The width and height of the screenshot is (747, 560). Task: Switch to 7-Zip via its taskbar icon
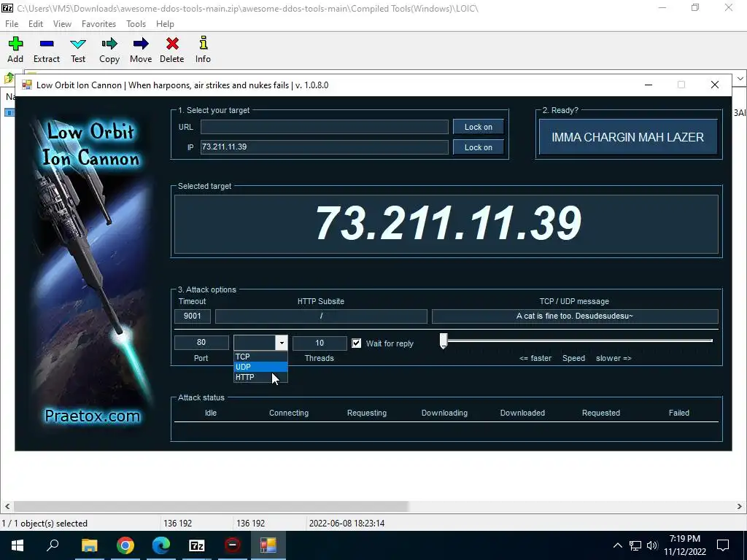(x=197, y=545)
